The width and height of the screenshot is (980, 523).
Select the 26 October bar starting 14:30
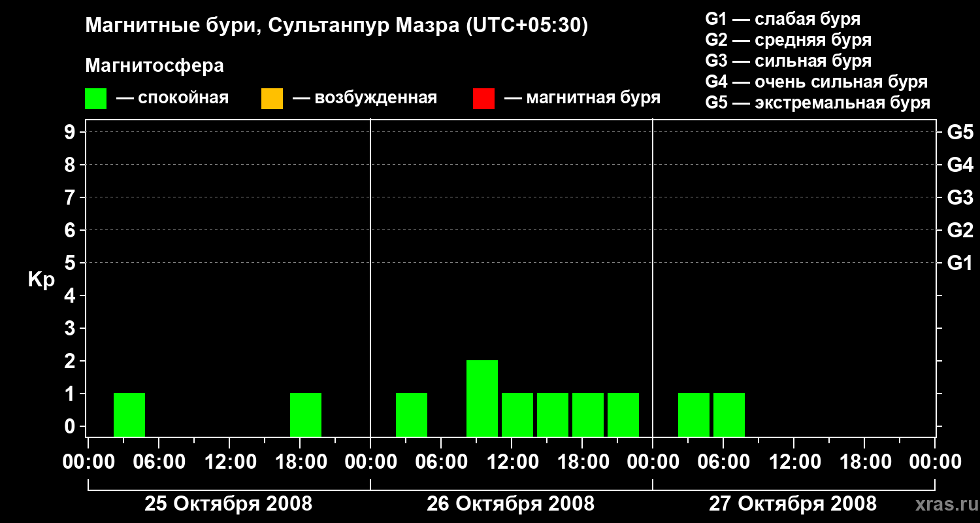pyautogui.click(x=553, y=414)
